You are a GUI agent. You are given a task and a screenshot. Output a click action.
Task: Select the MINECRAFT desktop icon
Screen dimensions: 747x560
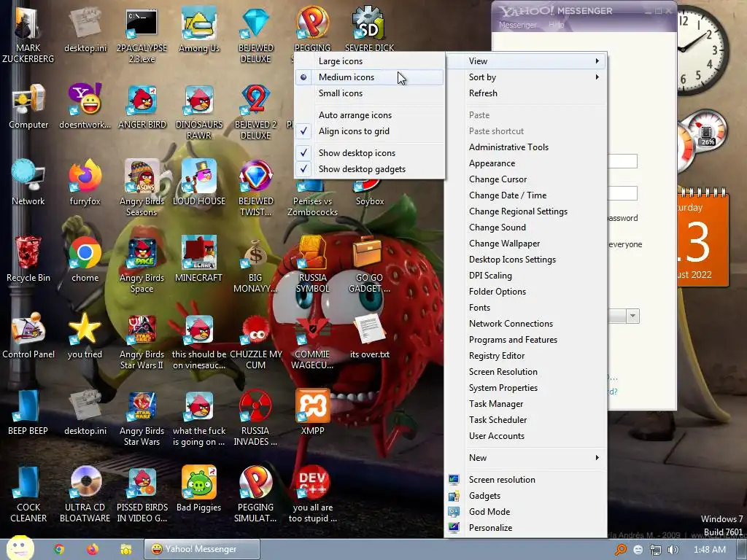(x=199, y=259)
